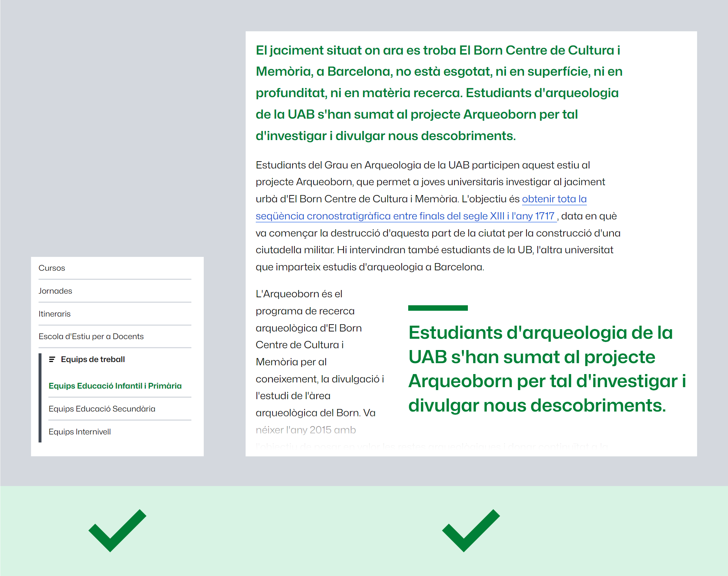Click the green lead paragraph 'El jaciment situat'
Viewport: 728px width, 576px height.
[439, 93]
